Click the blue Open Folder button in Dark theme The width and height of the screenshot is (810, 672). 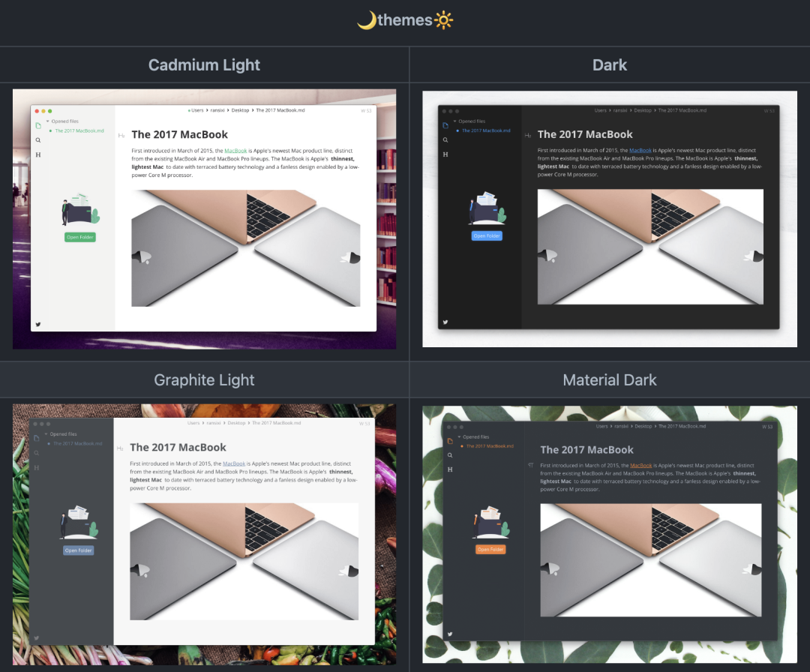[487, 236]
